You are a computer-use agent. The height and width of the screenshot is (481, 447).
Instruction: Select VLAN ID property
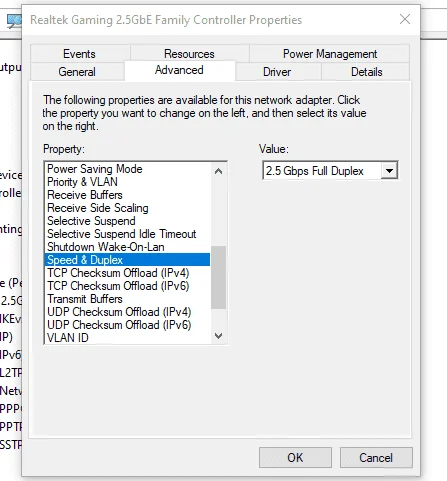127,338
